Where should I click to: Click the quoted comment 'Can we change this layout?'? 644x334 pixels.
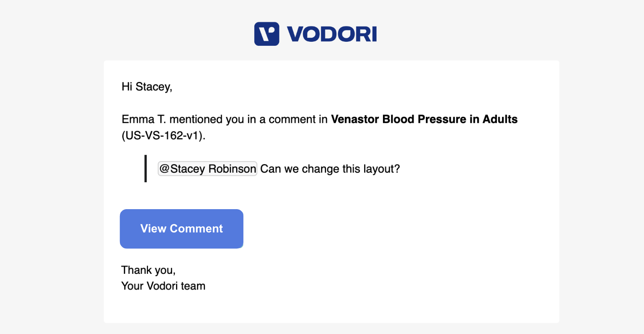(330, 169)
